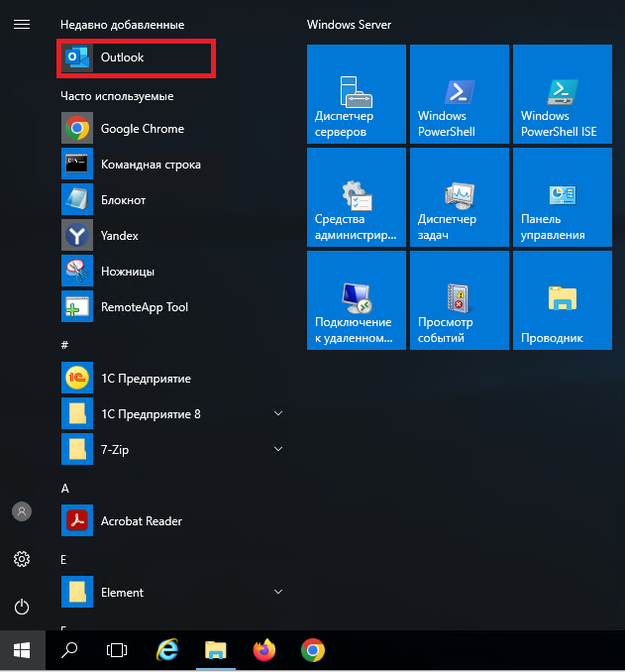625x672 pixels.
Task: Launch Google Chrome from the frequently used list
Action: point(142,129)
